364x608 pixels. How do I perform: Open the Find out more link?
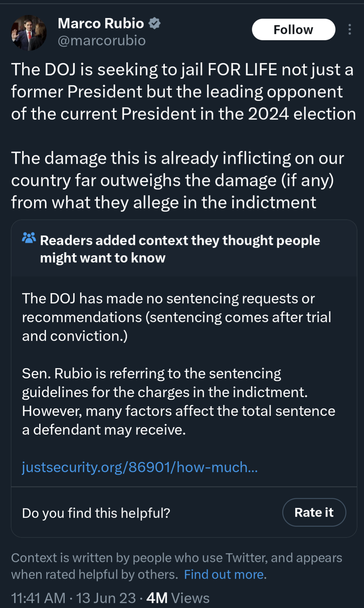[225, 575]
